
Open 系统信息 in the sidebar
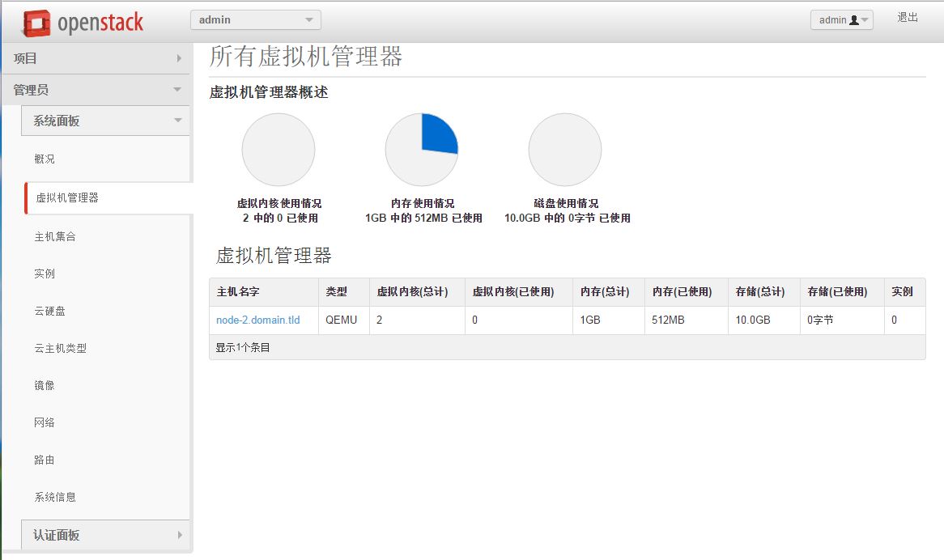[55, 497]
